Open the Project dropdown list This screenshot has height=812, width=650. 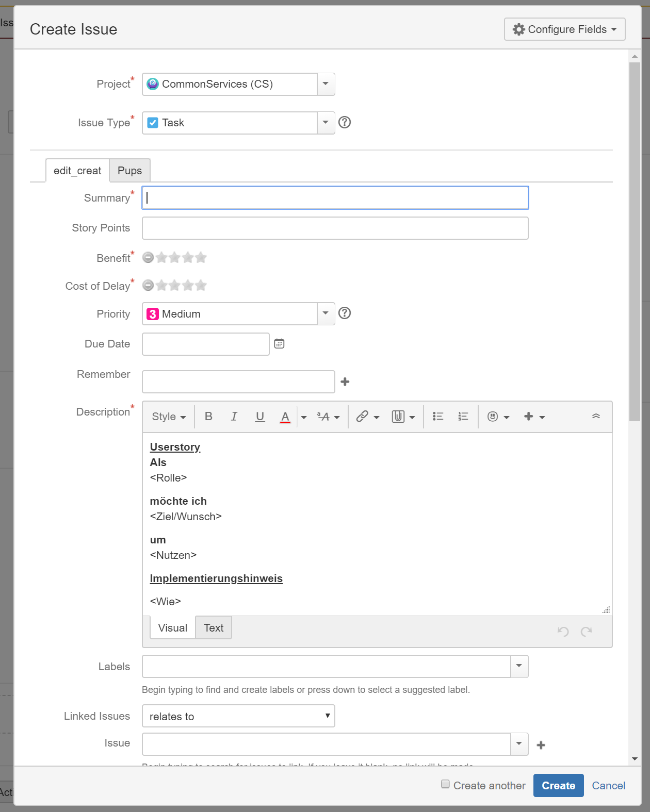(x=326, y=84)
